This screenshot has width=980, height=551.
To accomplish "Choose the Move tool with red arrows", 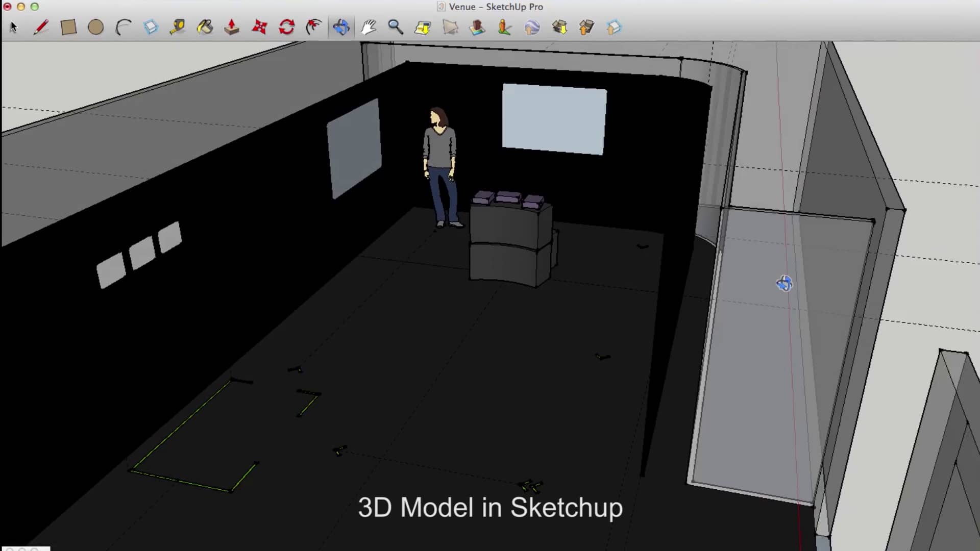I will [x=259, y=27].
